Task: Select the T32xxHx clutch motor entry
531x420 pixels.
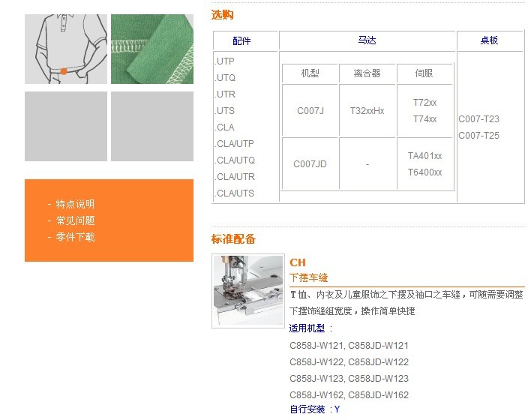Action: (x=367, y=111)
